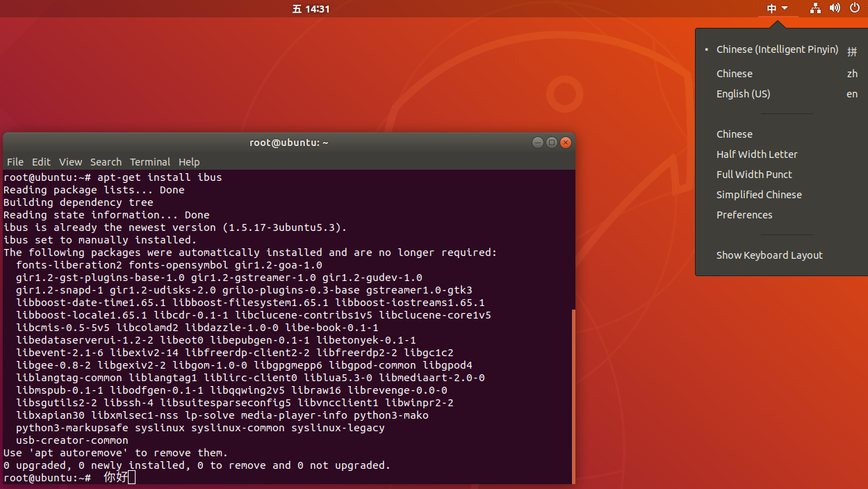Switch to the English (US) input source
This screenshot has width=868, height=489.
[x=743, y=93]
